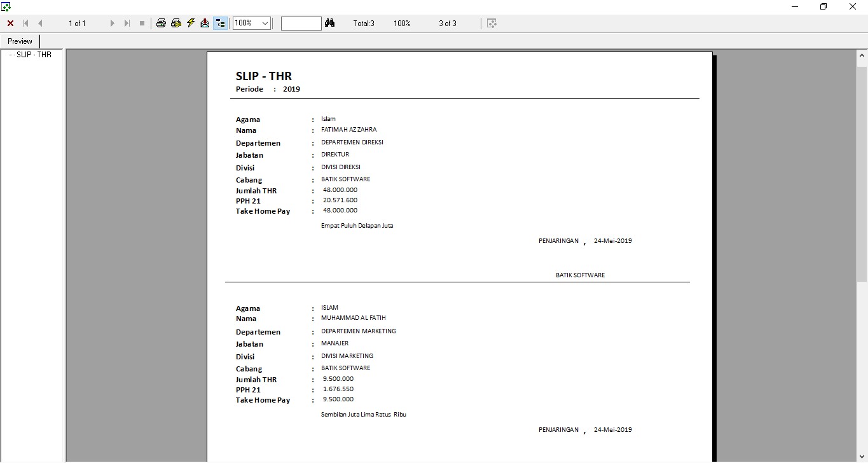Stop loading the report

click(x=142, y=24)
